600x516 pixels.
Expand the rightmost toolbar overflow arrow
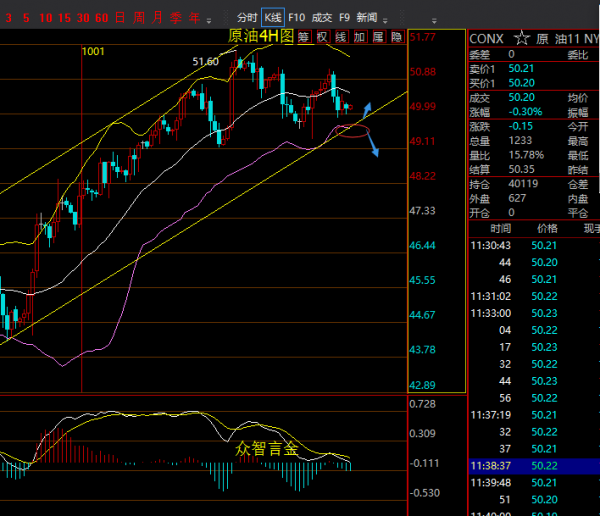pos(434,21)
